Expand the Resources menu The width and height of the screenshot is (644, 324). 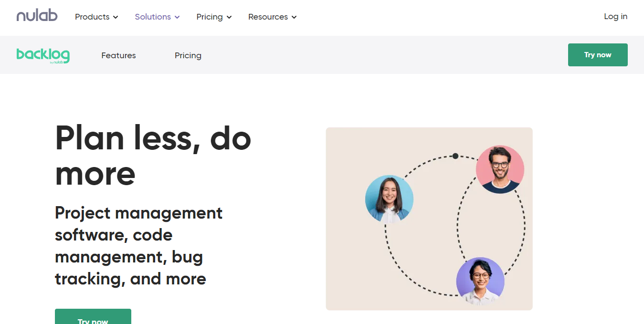(x=272, y=17)
